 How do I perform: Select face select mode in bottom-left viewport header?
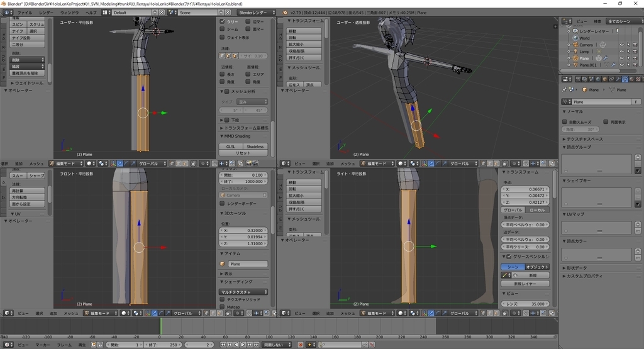(220, 313)
